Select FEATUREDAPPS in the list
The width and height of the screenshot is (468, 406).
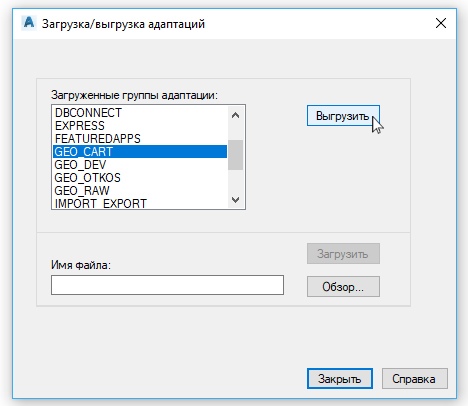point(140,139)
